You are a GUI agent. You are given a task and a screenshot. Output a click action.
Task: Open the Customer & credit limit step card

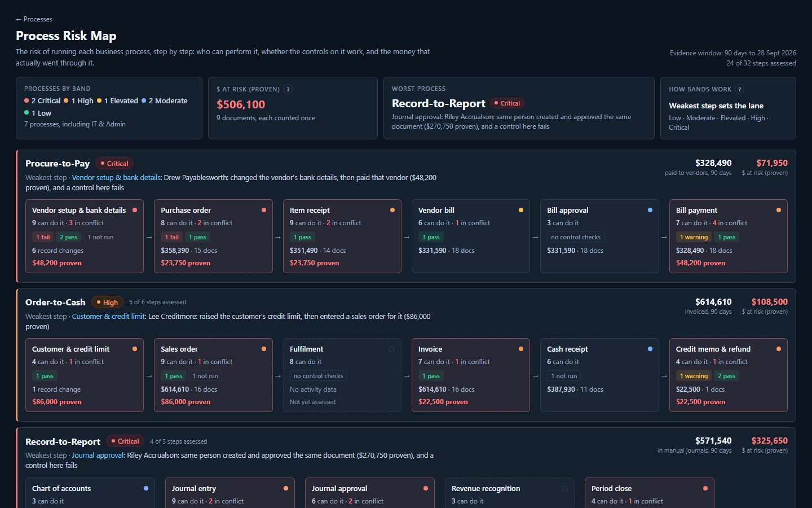[85, 375]
